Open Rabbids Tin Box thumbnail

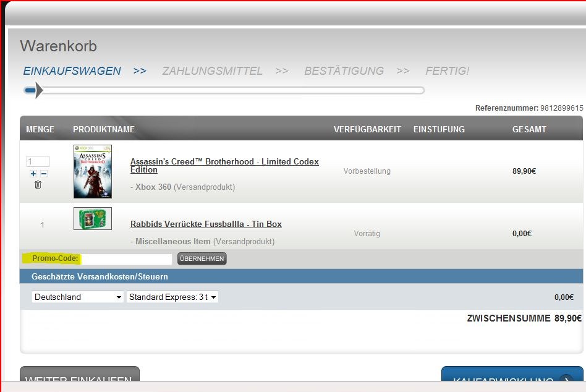tap(93, 219)
